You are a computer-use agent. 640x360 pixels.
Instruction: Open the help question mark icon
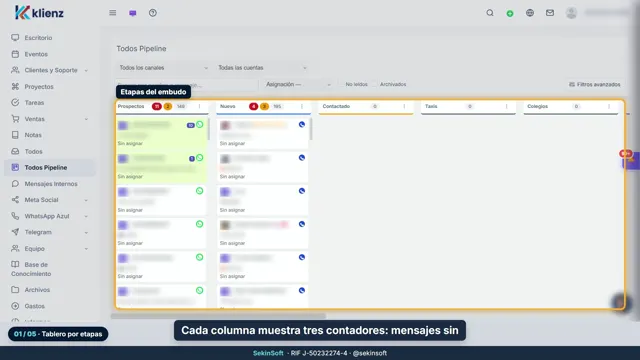point(153,13)
